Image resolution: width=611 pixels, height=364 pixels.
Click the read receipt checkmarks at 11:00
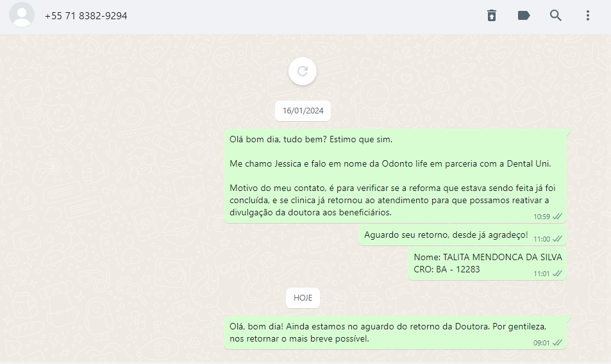[557, 239]
